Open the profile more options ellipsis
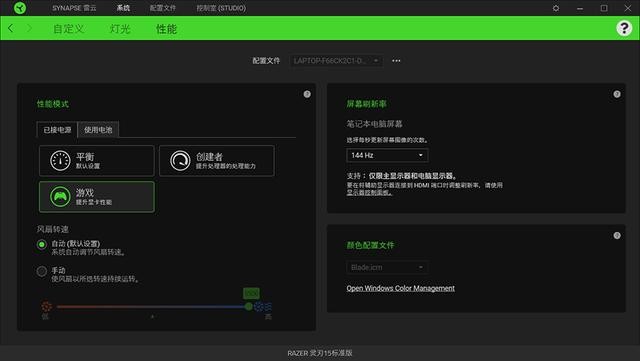Image resolution: width=640 pixels, height=361 pixels. (x=396, y=61)
